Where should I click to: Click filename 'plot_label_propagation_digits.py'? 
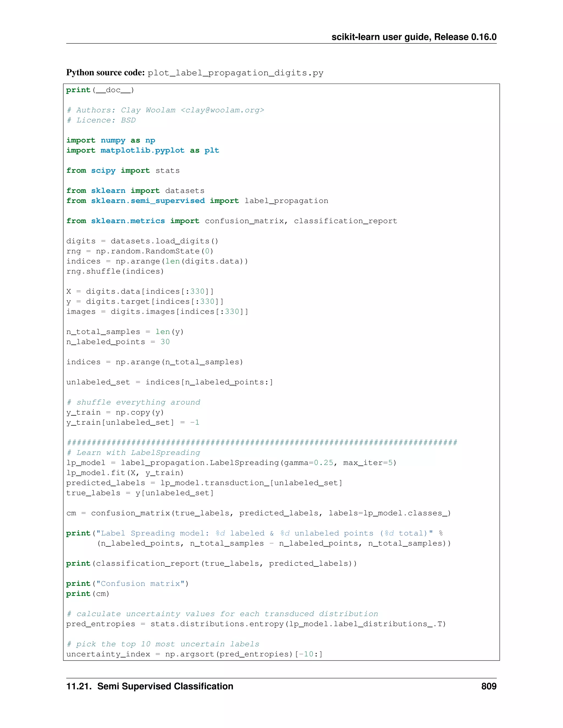[236, 73]
